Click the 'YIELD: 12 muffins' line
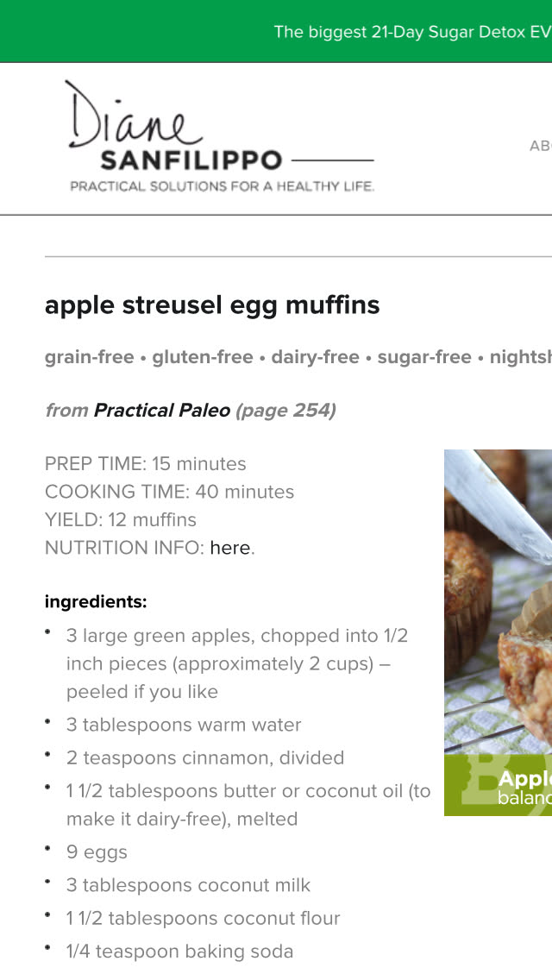 click(121, 520)
